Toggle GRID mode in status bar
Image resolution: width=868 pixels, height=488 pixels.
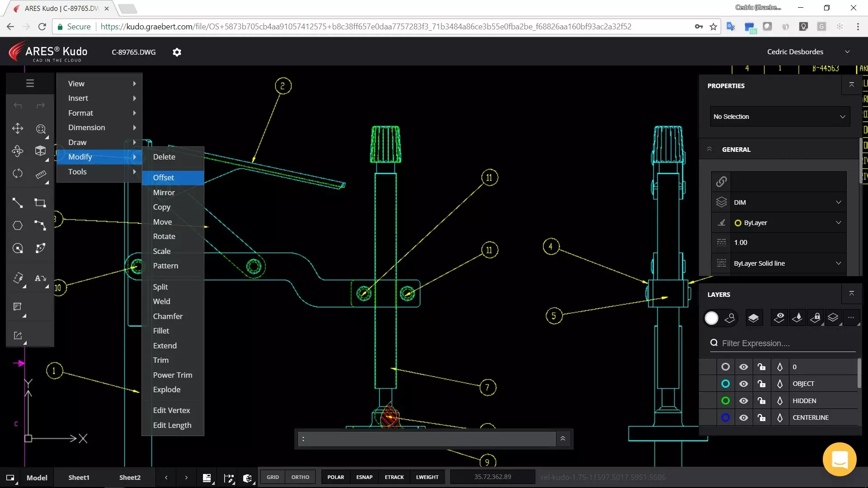pos(273,477)
